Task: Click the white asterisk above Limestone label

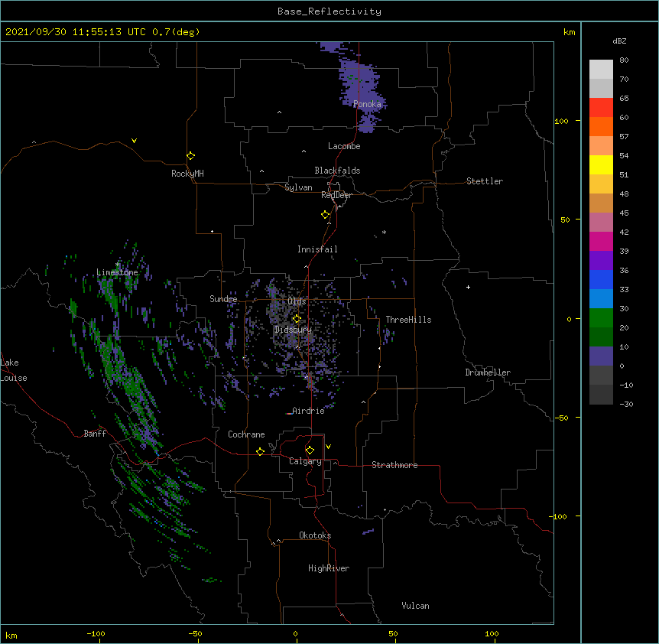Action: coord(118,265)
